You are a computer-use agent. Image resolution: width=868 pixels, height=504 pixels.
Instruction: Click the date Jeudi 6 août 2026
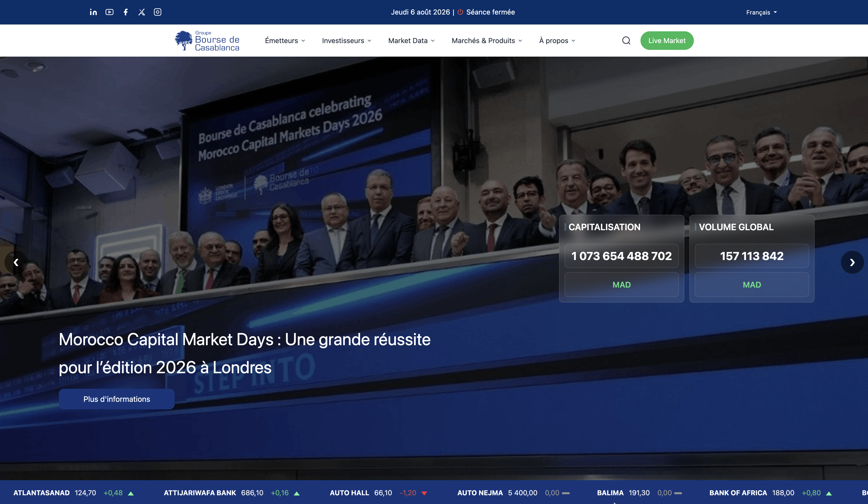click(420, 12)
